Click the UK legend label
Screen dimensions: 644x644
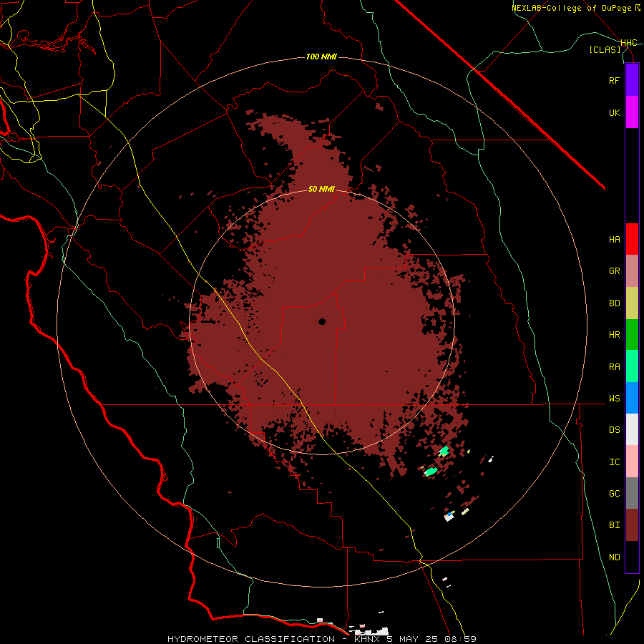pyautogui.click(x=614, y=112)
